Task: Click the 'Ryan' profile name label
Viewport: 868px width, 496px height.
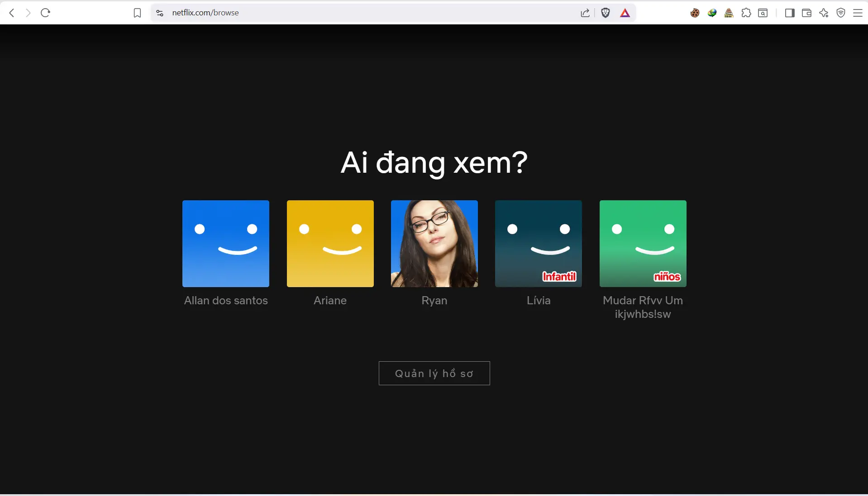Action: (x=434, y=301)
